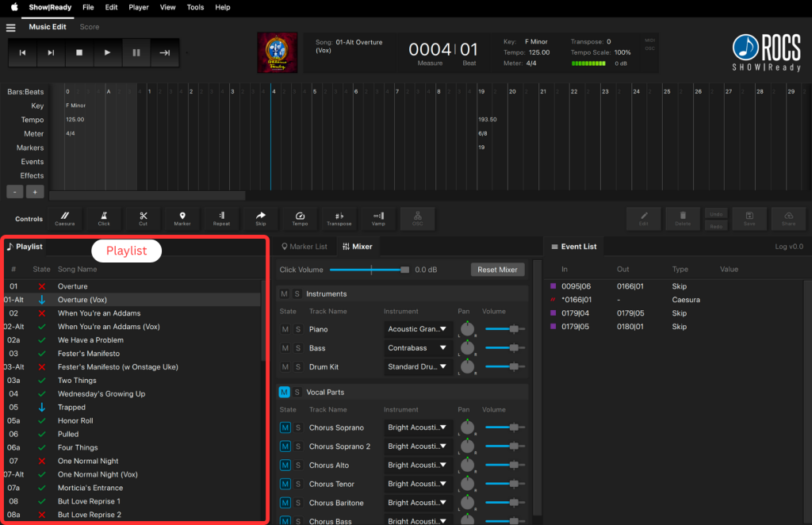The width and height of the screenshot is (812, 525).
Task: Activate the Vamp tool
Action: (378, 218)
